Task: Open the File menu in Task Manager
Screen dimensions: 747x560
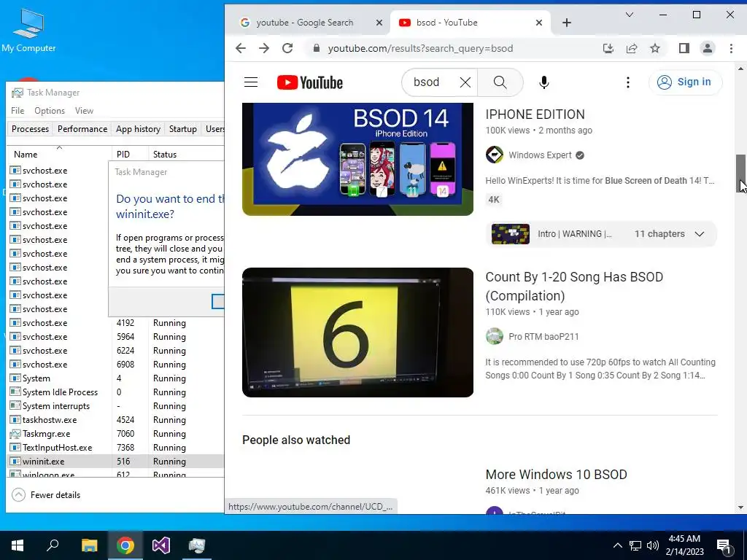Action: tap(18, 111)
